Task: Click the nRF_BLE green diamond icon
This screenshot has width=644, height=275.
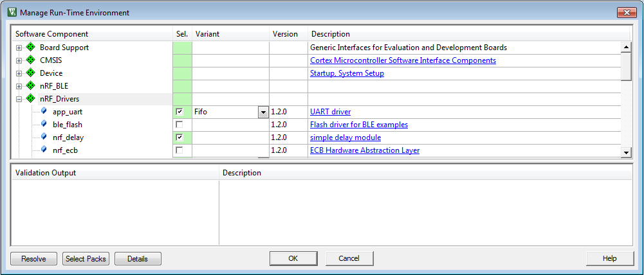Action: coord(30,86)
